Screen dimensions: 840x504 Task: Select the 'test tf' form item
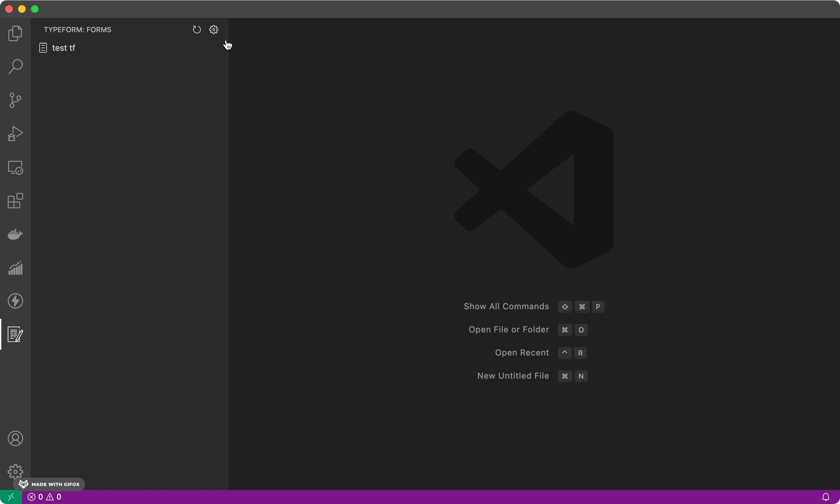[64, 48]
